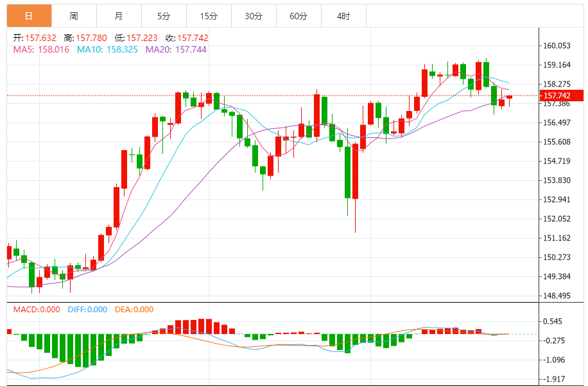
Task: Switch to the 月 monthly tab
Action: pos(119,16)
